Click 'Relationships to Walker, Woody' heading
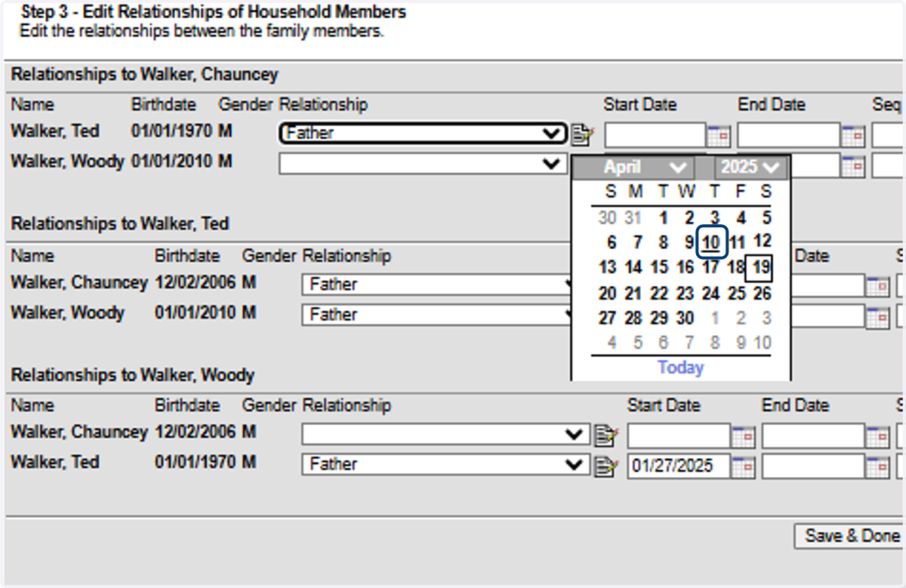Image resolution: width=906 pixels, height=588 pixels. click(133, 375)
